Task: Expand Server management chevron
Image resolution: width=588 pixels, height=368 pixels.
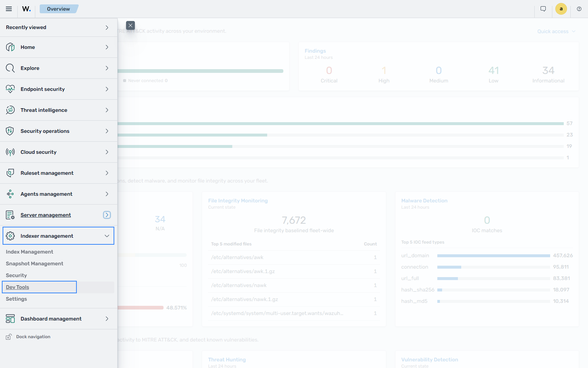Action: [x=107, y=215]
